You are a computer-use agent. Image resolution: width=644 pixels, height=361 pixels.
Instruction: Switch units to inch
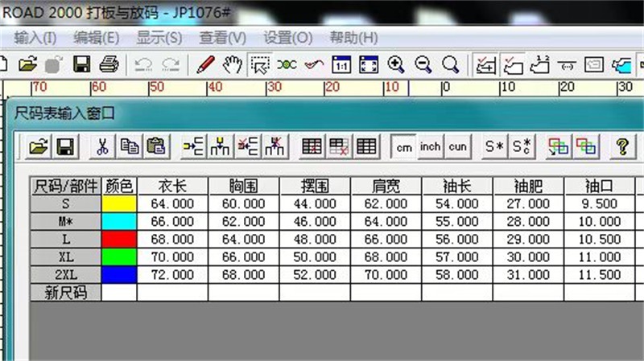point(431,146)
